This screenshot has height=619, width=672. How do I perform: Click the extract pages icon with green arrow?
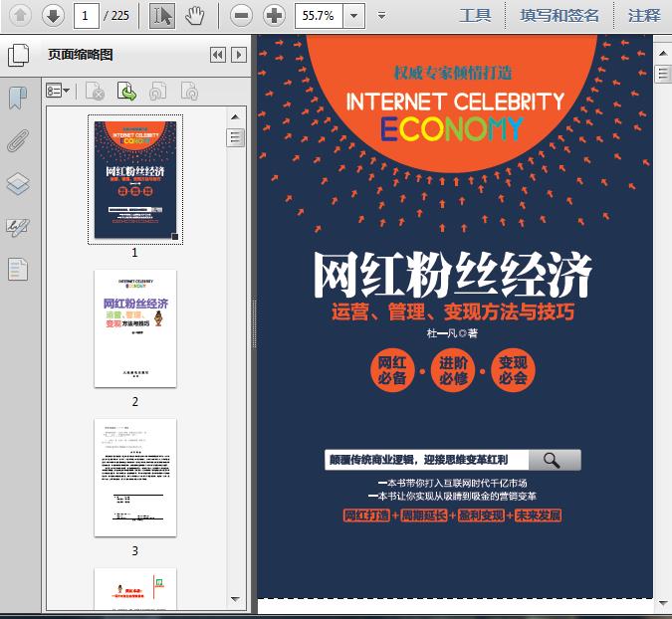pyautogui.click(x=126, y=91)
